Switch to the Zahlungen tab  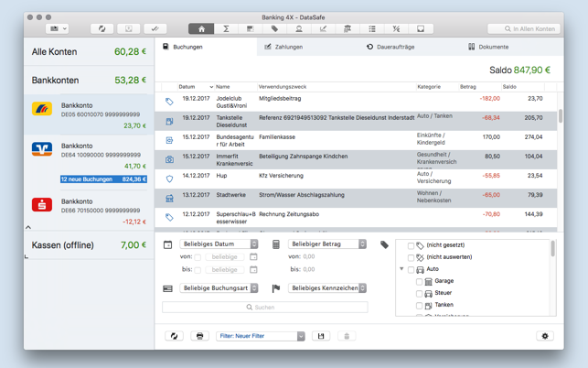(x=283, y=47)
